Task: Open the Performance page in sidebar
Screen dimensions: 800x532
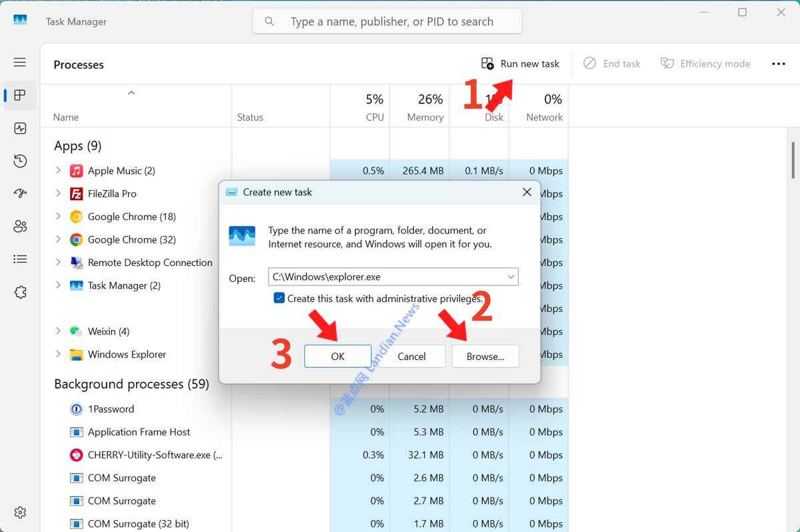Action: coord(20,128)
